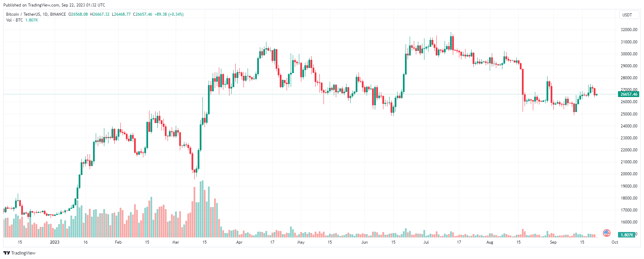Click the 2023 year marker on time axis
Viewport: 644px width, 259px height.
point(55,242)
